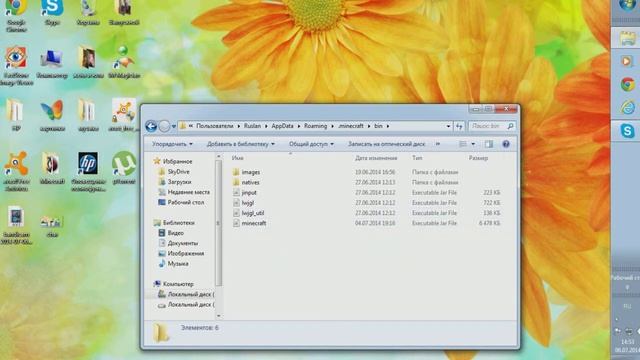640x360 pixels.
Task: Select the natives folder icon
Action: coord(236,182)
